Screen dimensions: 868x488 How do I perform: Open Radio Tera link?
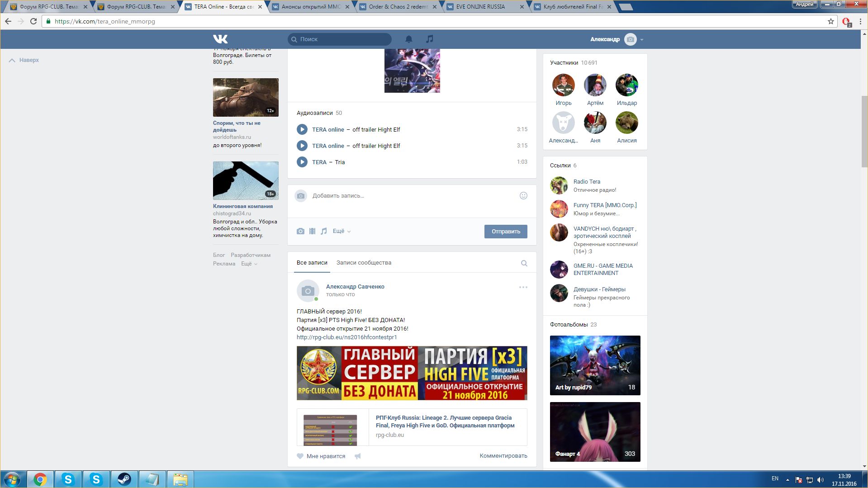[x=587, y=182]
